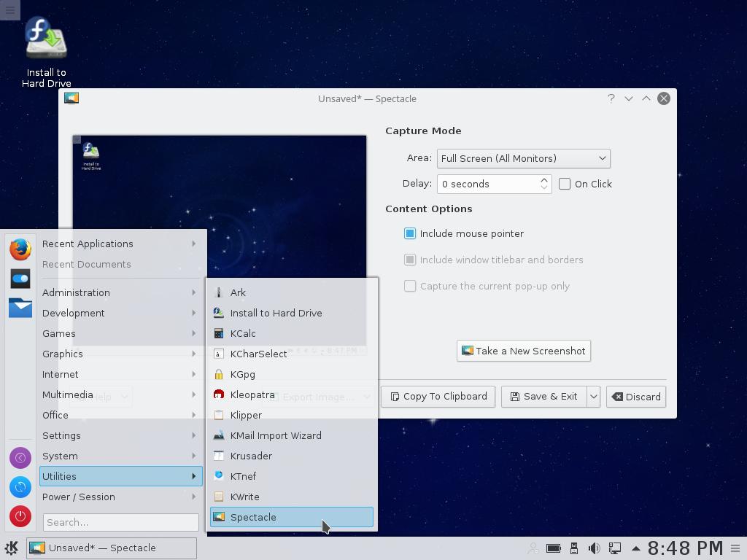Screen dimensions: 747x560
Task: Click the blue restart circle icon
Action: coord(20,487)
